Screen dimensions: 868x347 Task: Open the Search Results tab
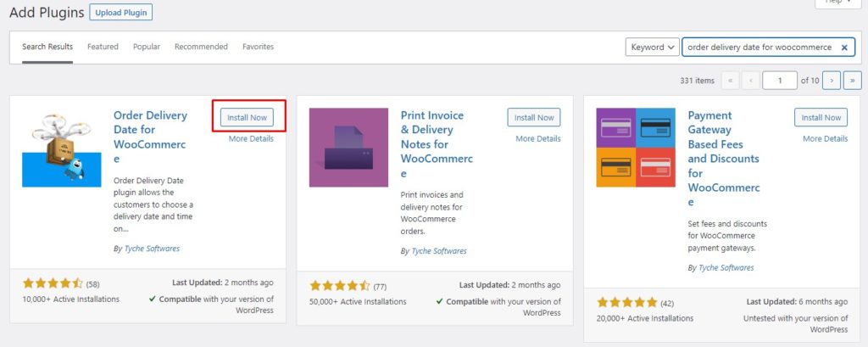click(x=47, y=47)
